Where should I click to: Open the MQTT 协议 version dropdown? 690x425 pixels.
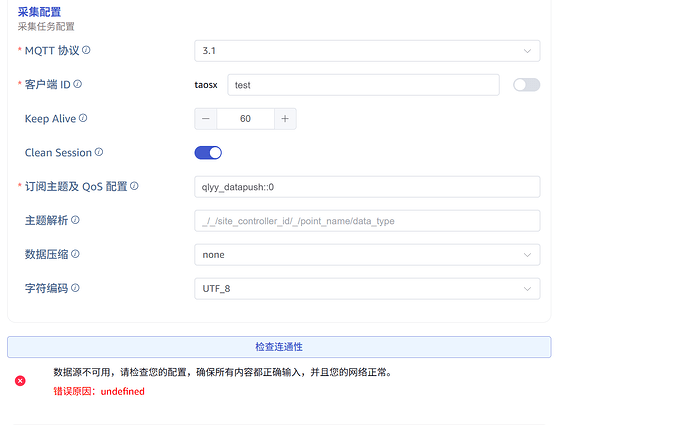point(367,51)
